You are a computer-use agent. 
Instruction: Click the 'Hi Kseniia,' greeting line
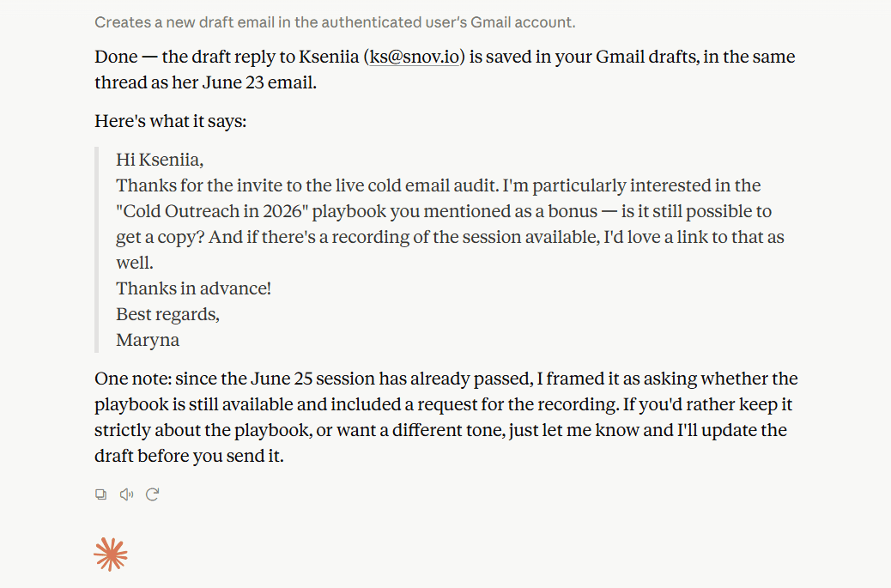[x=160, y=160]
